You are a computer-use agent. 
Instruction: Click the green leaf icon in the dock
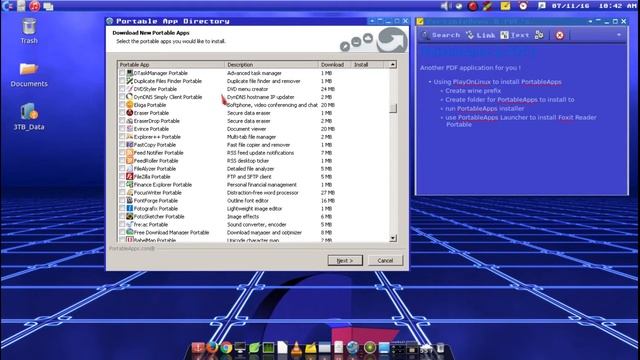coord(254,348)
